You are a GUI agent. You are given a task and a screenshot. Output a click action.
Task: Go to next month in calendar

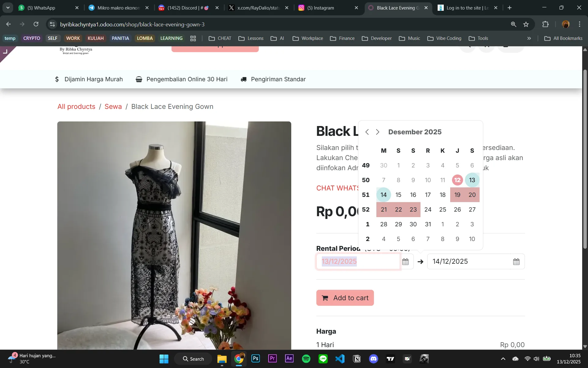(x=378, y=132)
